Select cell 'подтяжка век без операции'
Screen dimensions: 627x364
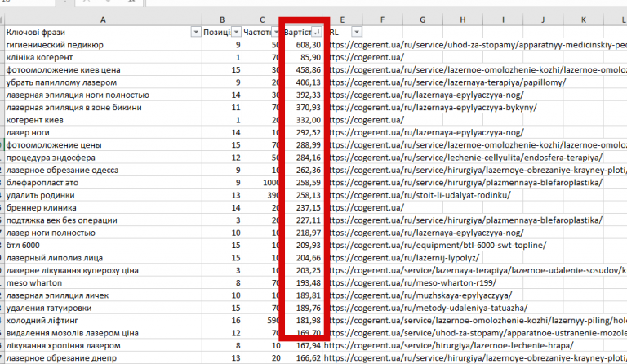click(103, 220)
